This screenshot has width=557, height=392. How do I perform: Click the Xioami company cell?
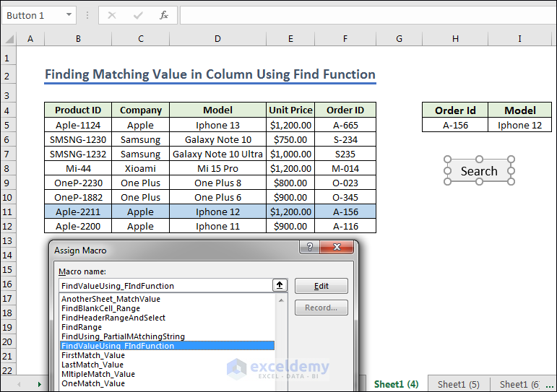point(141,168)
